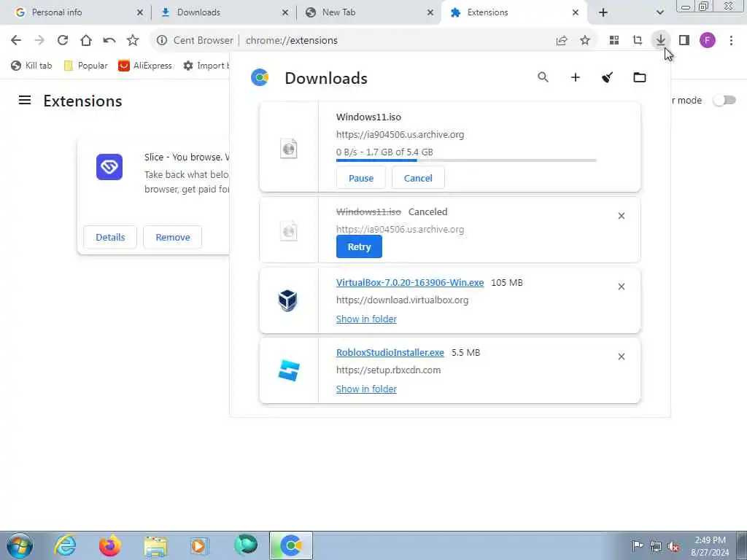Screen dimensions: 747x560
Task: Expand the tab search dropdown arrow
Action: 659,12
